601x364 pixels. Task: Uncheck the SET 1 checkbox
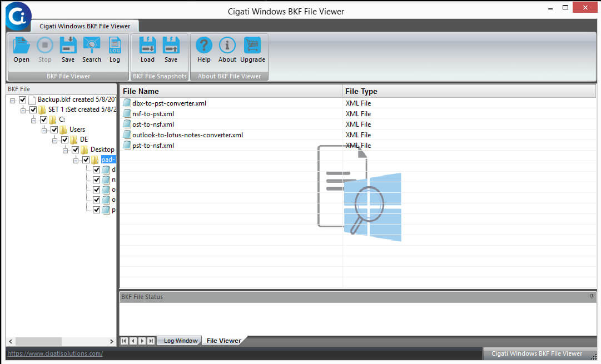[33, 109]
